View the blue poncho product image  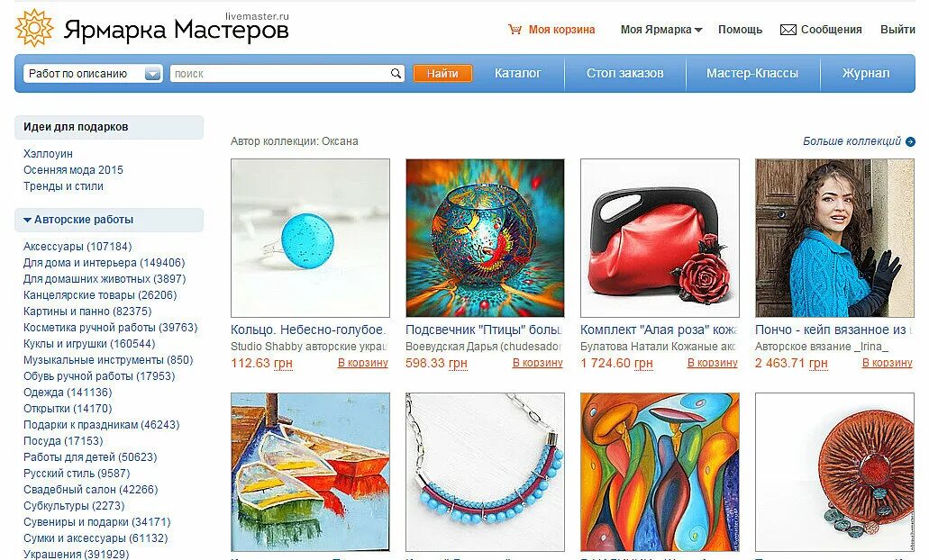tap(834, 238)
